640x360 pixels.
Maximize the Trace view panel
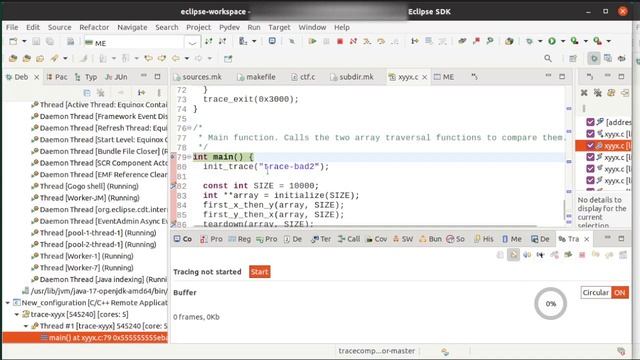[x=621, y=238]
